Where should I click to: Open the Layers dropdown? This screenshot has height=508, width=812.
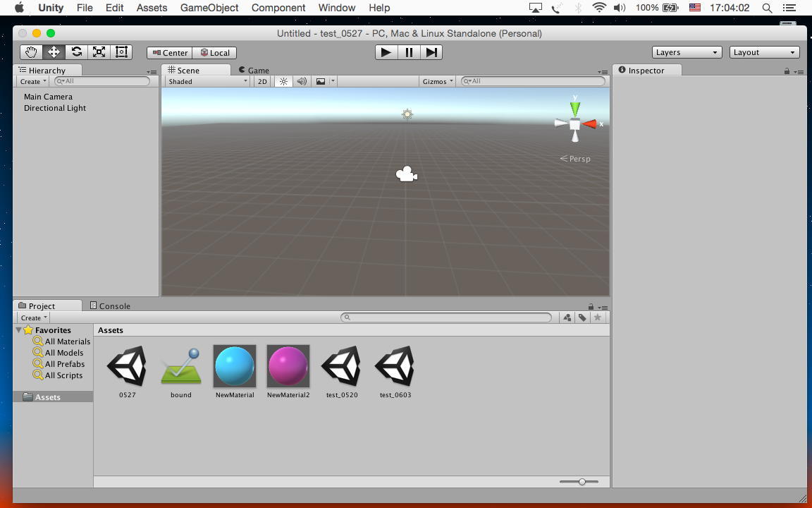[x=687, y=52]
